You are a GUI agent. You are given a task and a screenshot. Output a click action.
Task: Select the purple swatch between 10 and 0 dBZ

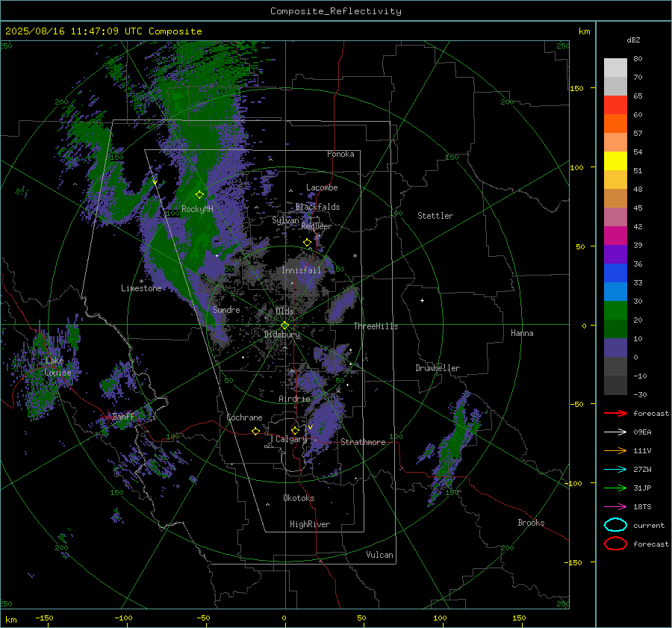[615, 348]
